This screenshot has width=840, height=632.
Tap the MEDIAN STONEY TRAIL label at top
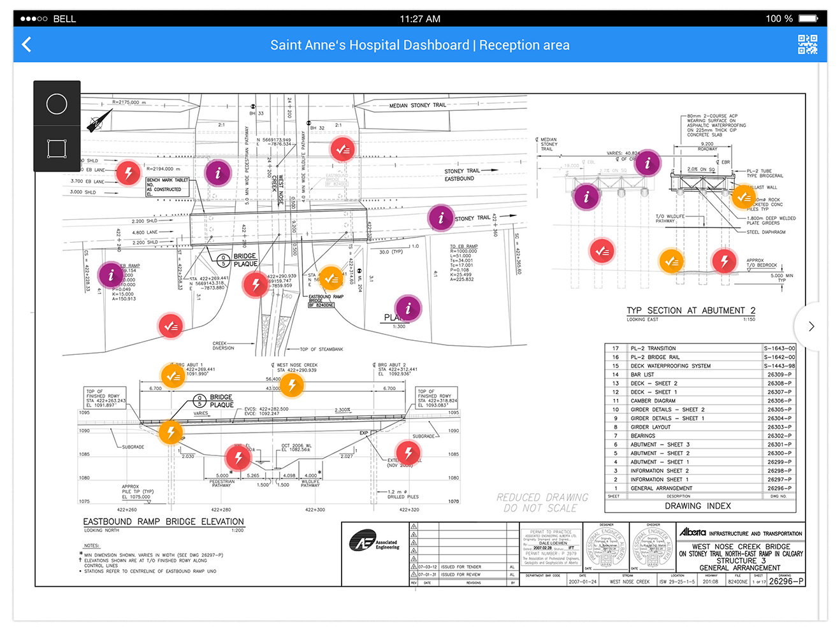(418, 105)
